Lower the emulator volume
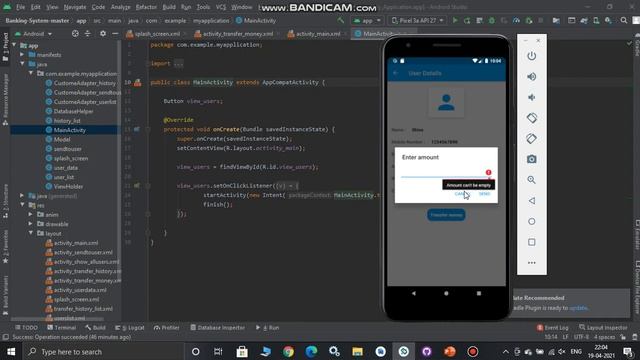This screenshot has height=360, width=640. (531, 97)
